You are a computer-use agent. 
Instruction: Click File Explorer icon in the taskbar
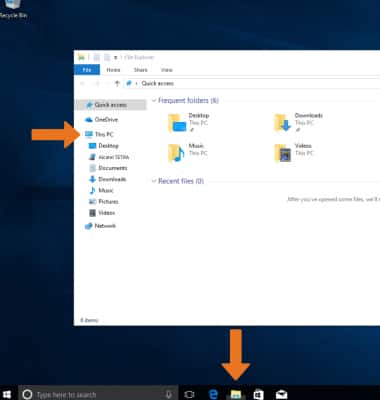pyautogui.click(x=236, y=394)
